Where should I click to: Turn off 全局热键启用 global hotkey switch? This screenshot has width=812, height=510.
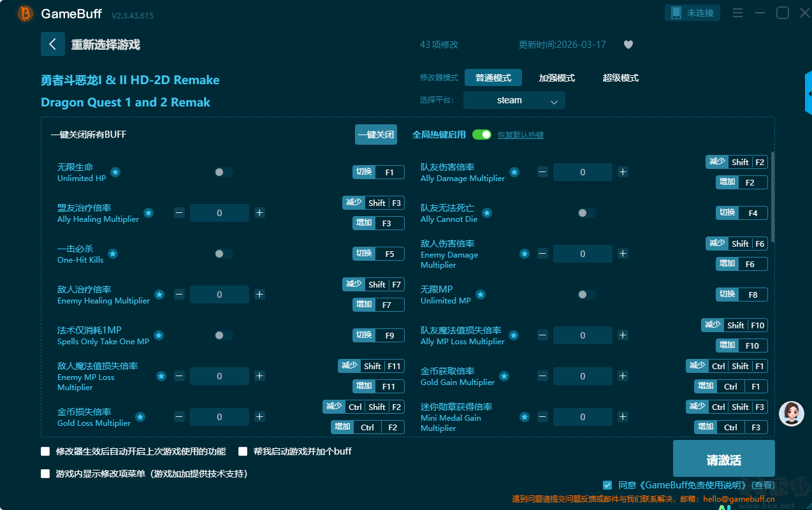pyautogui.click(x=482, y=135)
